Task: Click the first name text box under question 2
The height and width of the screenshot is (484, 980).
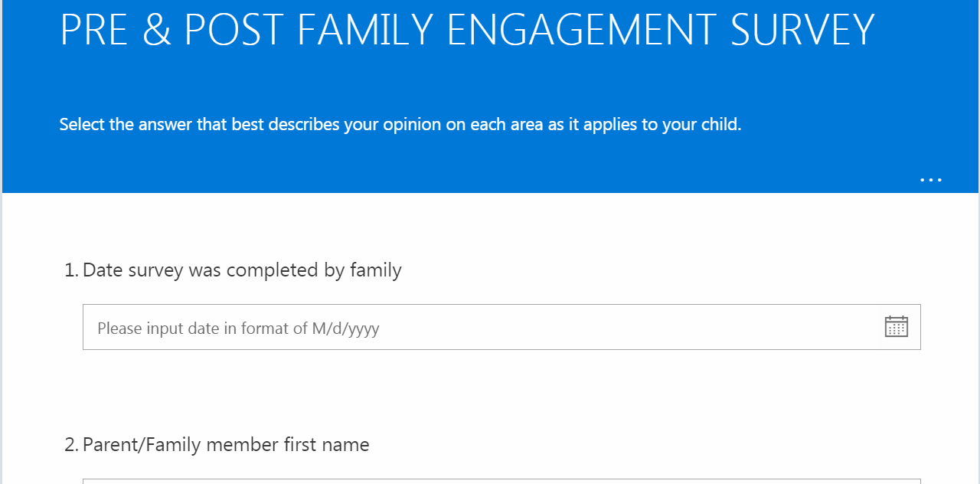Action: [x=501, y=482]
